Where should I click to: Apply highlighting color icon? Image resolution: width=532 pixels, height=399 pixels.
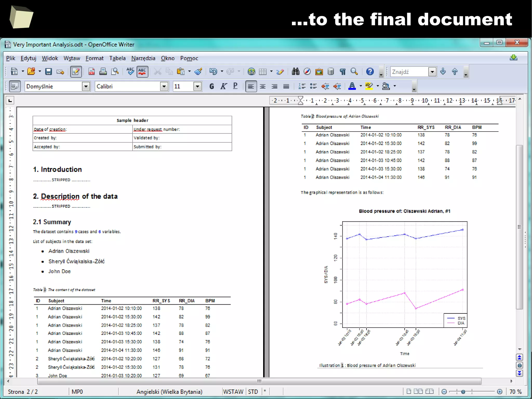369,86
